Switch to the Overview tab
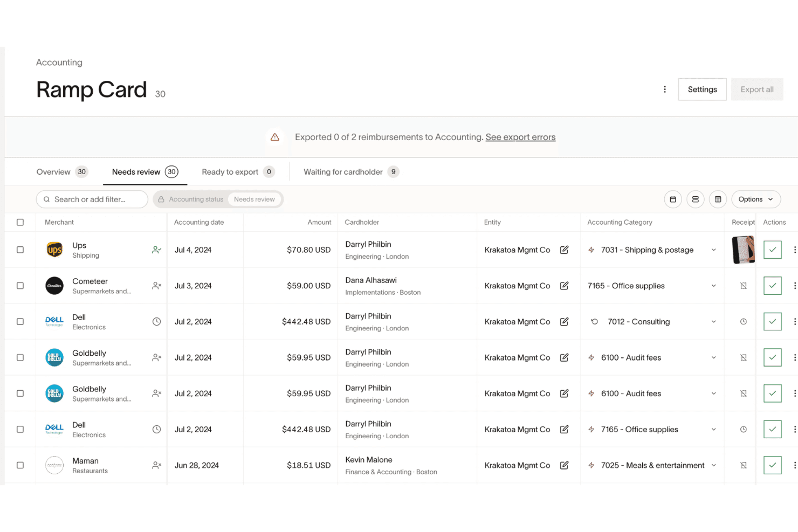The width and height of the screenshot is (798, 532). point(62,172)
